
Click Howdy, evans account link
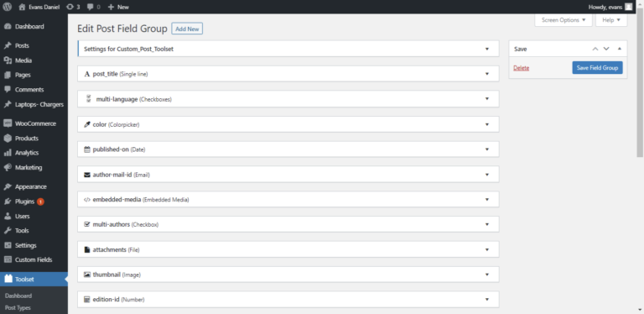(x=605, y=7)
